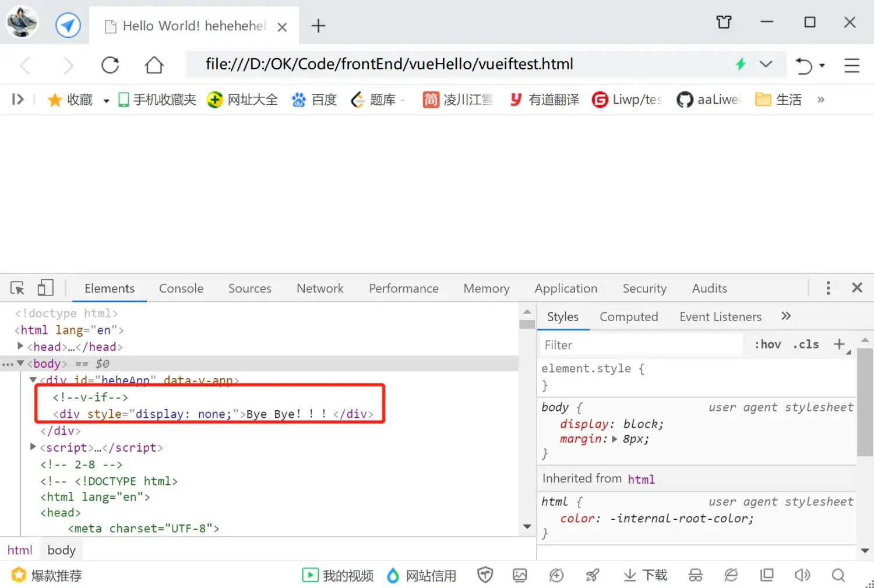The width and height of the screenshot is (874, 588).
Task: Toggle the bookmarks sidebar panel icon
Action: pos(18,100)
